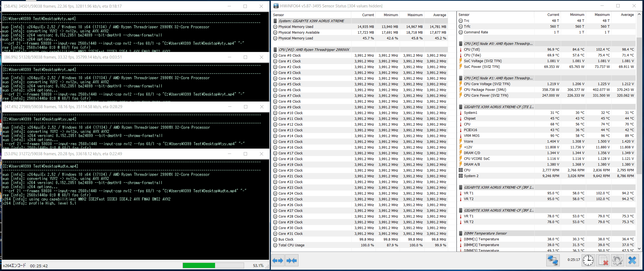Click lightning icon beside CPU Package Power (SMU)
The image size is (644, 271).
[x=461, y=90]
